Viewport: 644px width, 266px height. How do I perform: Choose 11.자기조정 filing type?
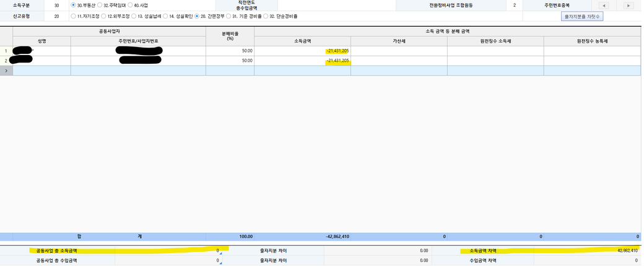[74, 16]
